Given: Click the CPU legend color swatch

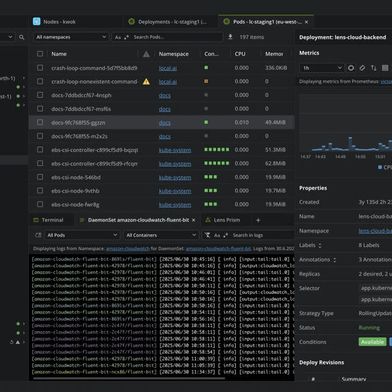Looking at the screenshot, I should click(x=380, y=167).
